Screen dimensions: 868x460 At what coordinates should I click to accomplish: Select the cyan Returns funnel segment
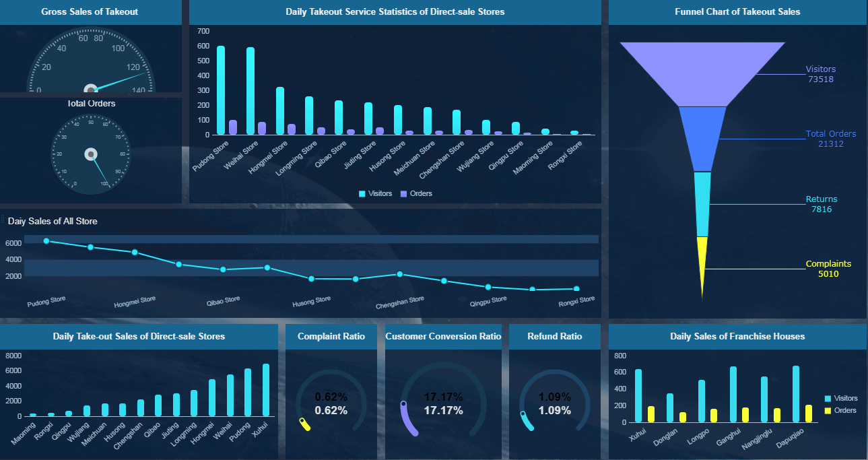[702, 204]
